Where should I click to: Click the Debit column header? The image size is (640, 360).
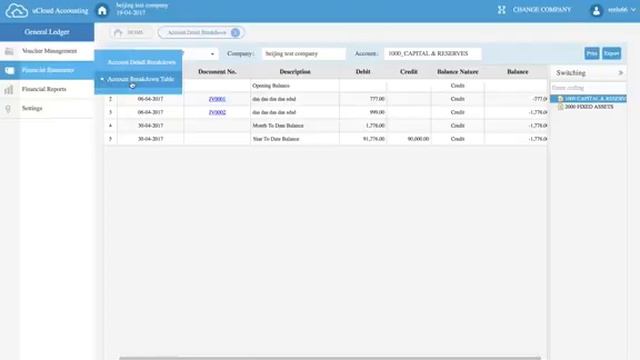click(363, 72)
